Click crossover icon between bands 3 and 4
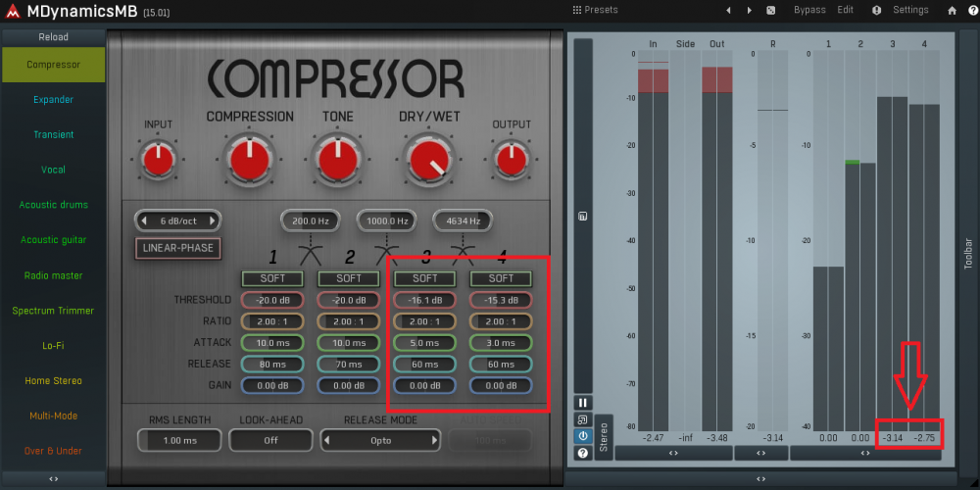This screenshot has width=980, height=490. pyautogui.click(x=463, y=255)
